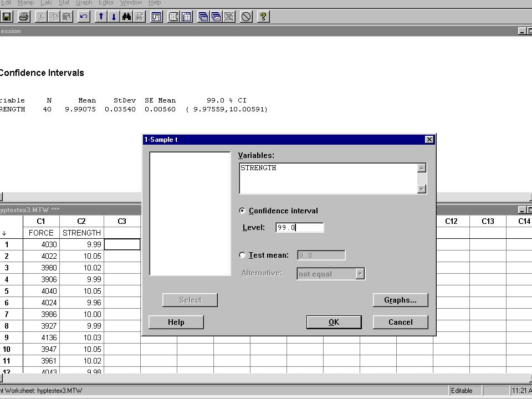The width and height of the screenshot is (532, 399).
Task: Click the Graphs... button
Action: pos(400,300)
